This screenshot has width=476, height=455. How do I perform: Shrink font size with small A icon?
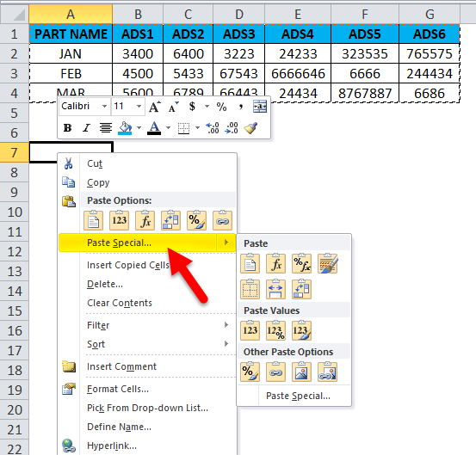pyautogui.click(x=173, y=107)
